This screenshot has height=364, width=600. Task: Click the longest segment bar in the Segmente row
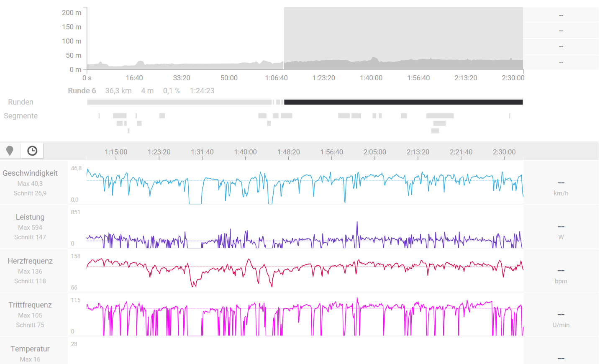click(440, 116)
